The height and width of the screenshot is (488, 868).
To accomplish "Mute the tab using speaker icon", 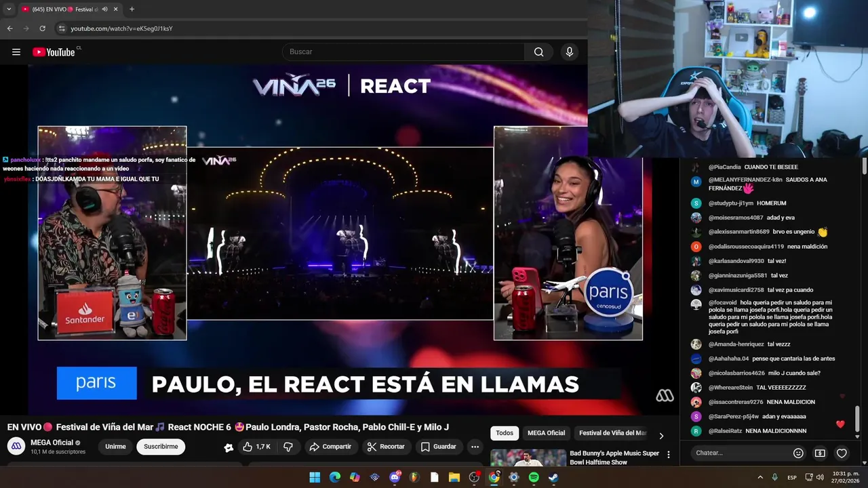I will pyautogui.click(x=105, y=9).
